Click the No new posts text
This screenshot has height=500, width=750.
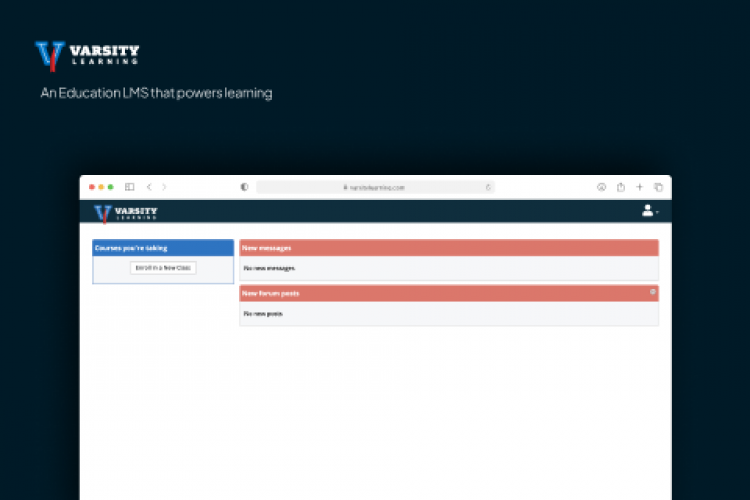(263, 314)
